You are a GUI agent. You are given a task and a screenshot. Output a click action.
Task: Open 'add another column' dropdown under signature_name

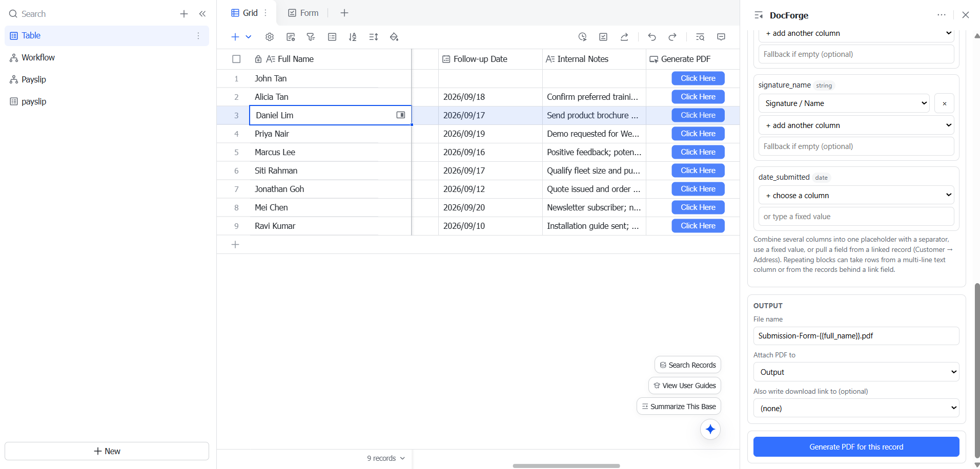856,125
